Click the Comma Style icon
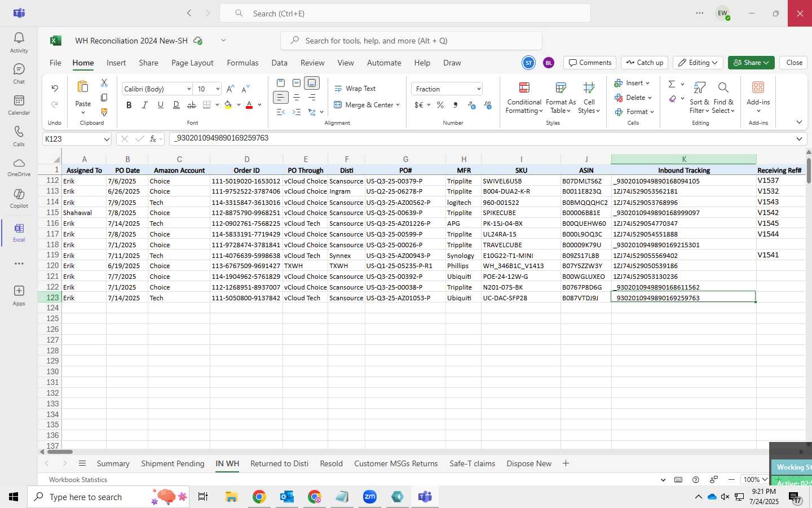The width and height of the screenshot is (812, 508). [x=455, y=105]
